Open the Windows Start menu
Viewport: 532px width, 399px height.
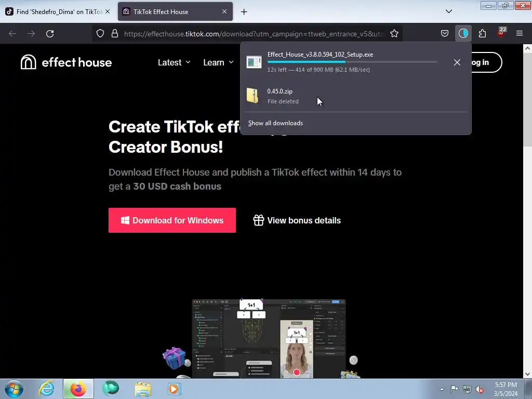(14, 389)
